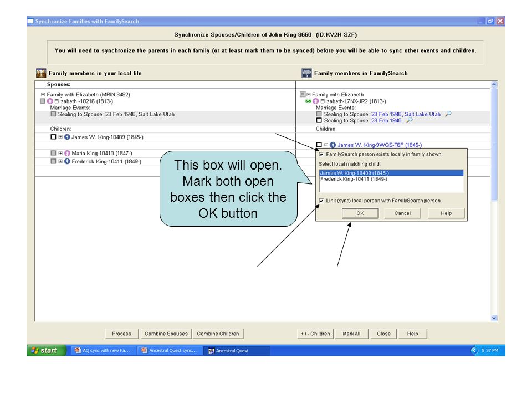The width and height of the screenshot is (532, 399).
Task: Click Mark All button
Action: [x=351, y=334]
